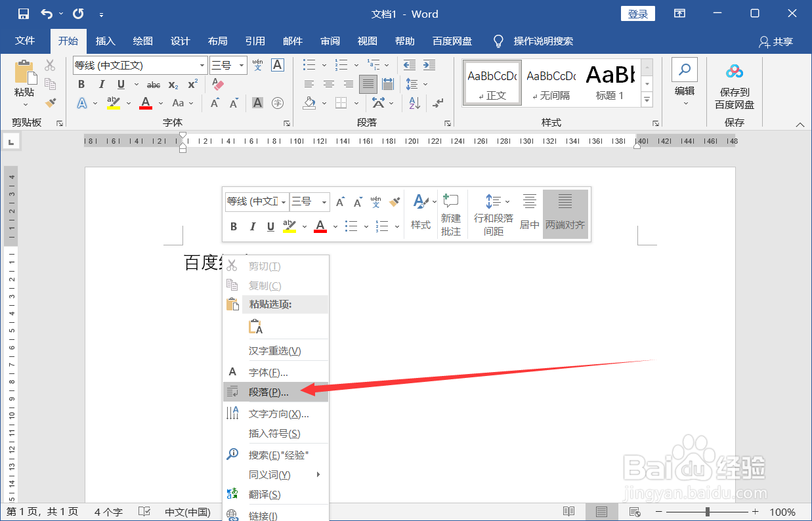This screenshot has width=812, height=521.
Task: Toggle Italic in the mini toolbar
Action: tap(253, 226)
